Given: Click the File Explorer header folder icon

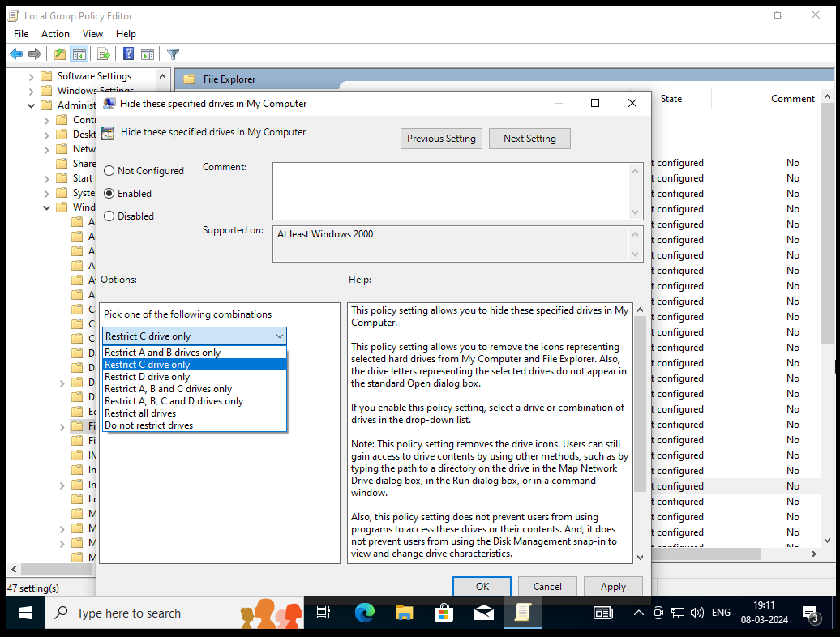Looking at the screenshot, I should 189,79.
